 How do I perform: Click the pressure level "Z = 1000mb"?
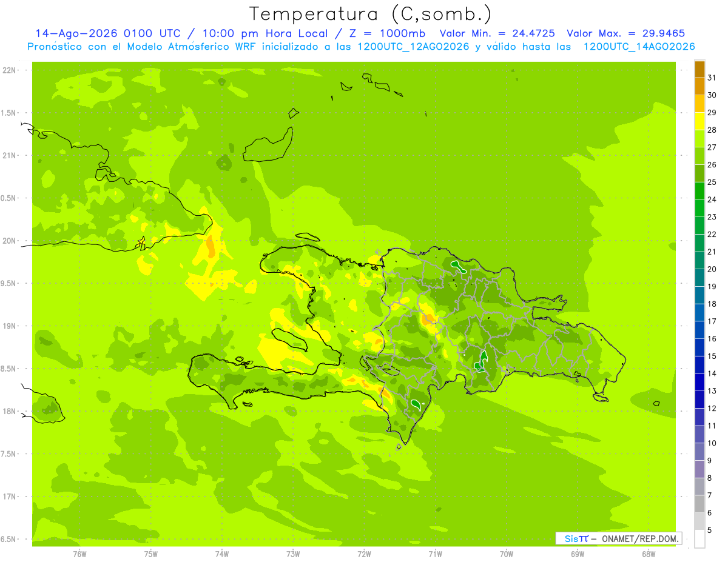[388, 33]
